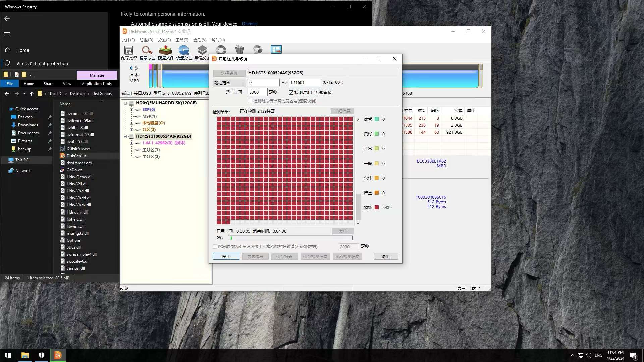Collapse the HD1:ST31000524AS disk tree node
The width and height of the screenshot is (644, 362).
[x=125, y=136]
